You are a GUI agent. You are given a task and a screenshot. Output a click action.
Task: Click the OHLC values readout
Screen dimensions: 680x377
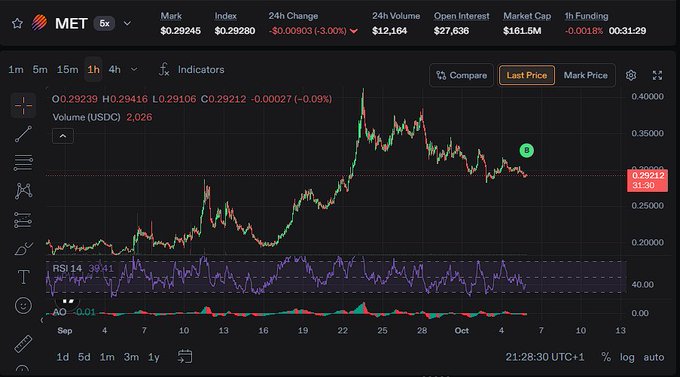192,99
